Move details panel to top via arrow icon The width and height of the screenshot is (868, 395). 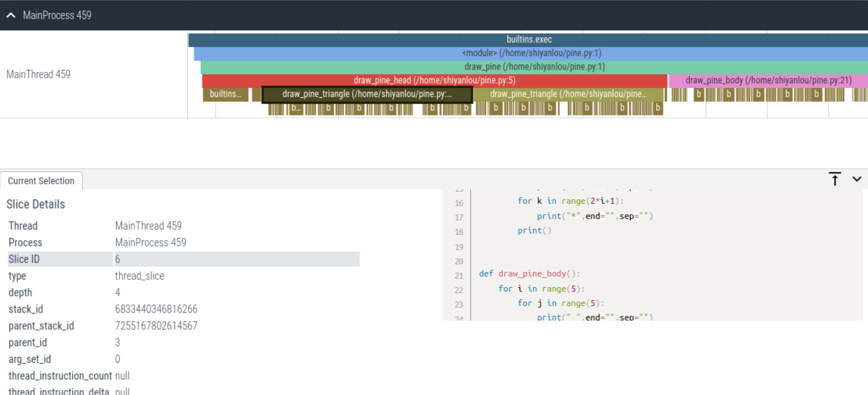coord(834,179)
